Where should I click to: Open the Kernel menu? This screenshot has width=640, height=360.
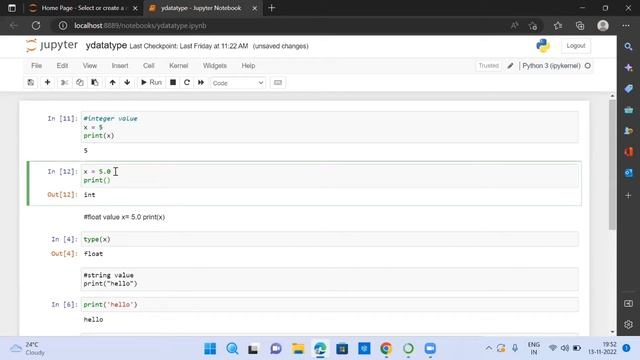pos(179,66)
